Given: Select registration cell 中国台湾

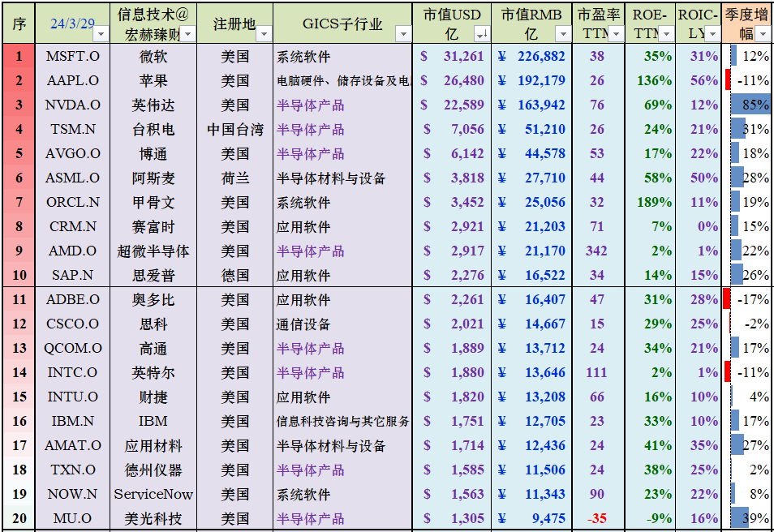Looking at the screenshot, I should tap(235, 129).
